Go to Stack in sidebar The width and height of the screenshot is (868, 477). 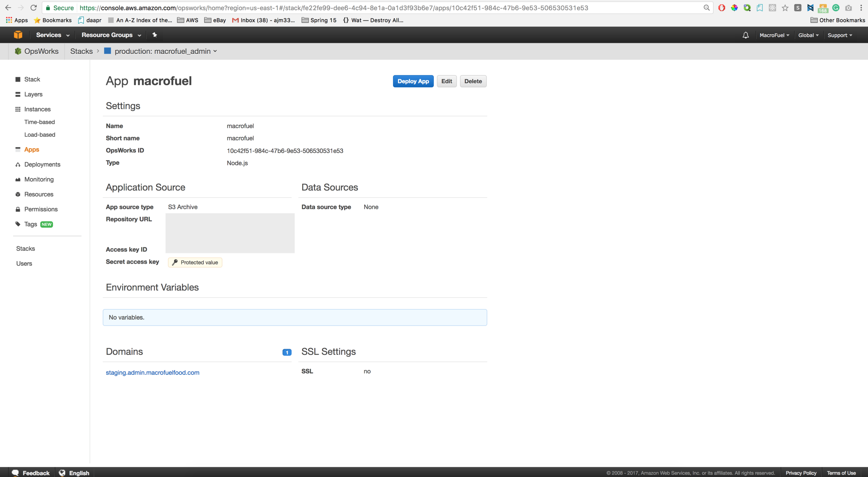(32, 79)
